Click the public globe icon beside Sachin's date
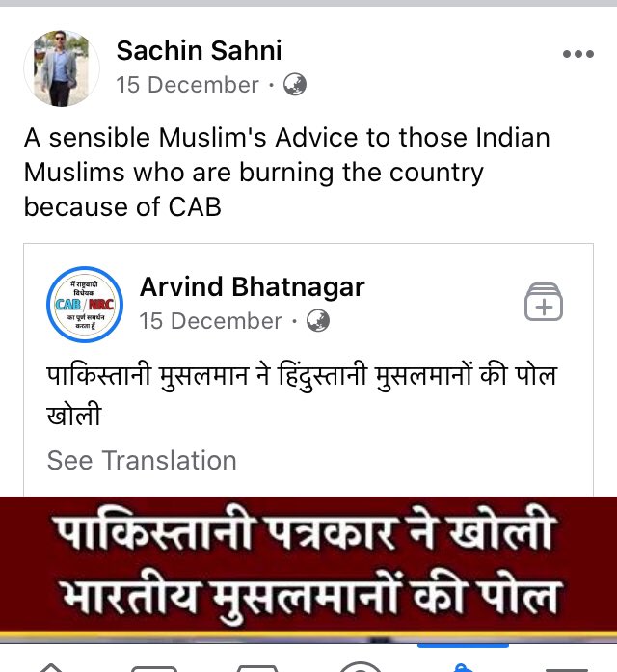 (x=295, y=85)
